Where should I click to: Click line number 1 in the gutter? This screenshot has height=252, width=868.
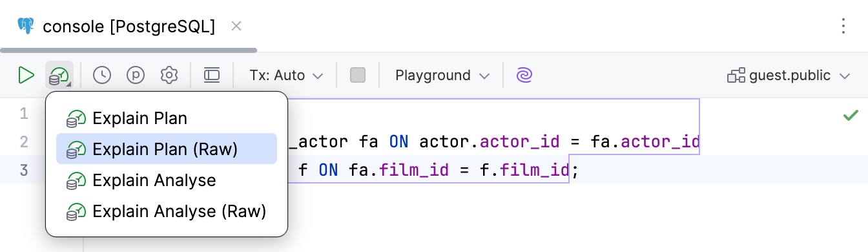point(24,114)
